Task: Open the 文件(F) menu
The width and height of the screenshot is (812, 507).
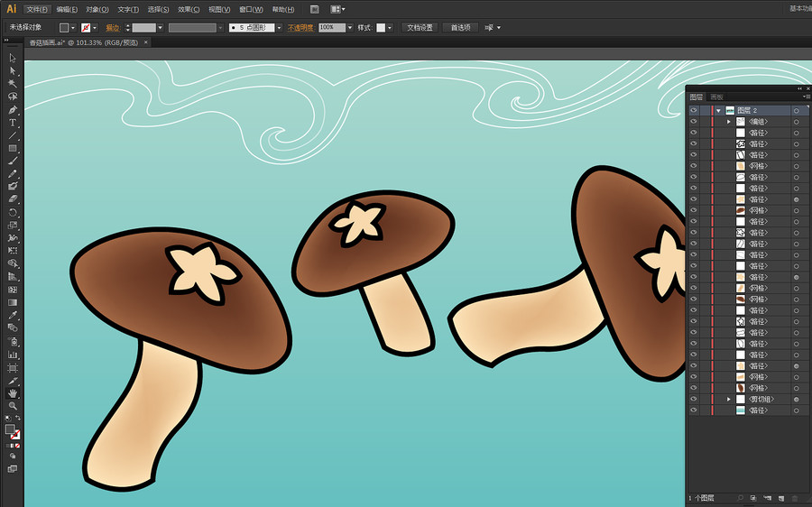Action: (x=37, y=9)
